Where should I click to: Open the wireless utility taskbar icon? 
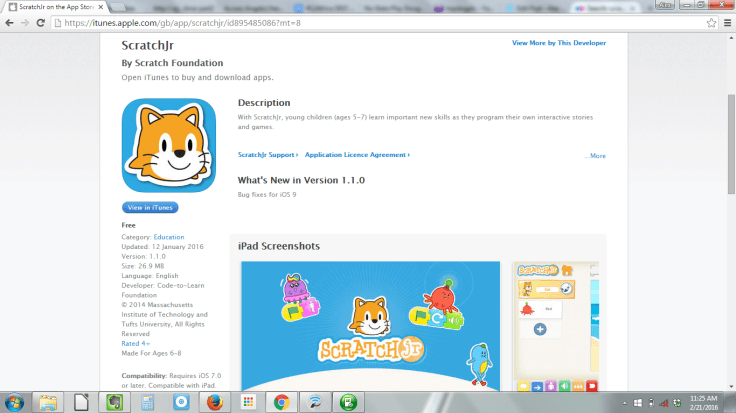[x=315, y=403]
